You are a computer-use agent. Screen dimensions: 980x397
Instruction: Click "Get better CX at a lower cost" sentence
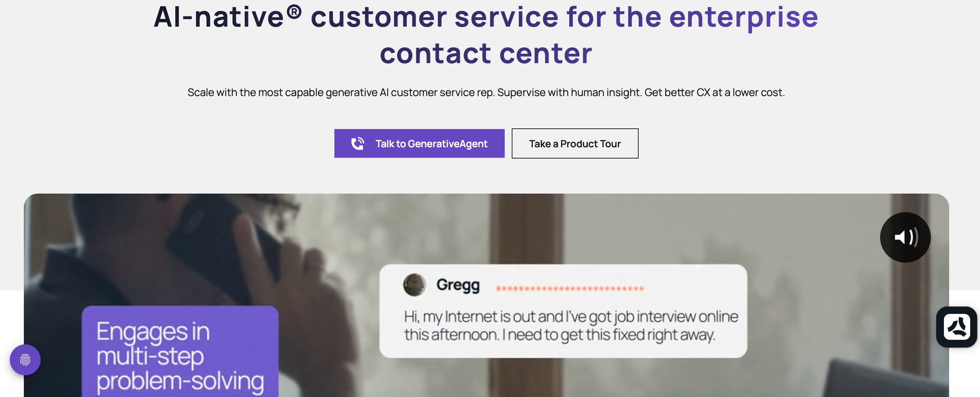714,92
